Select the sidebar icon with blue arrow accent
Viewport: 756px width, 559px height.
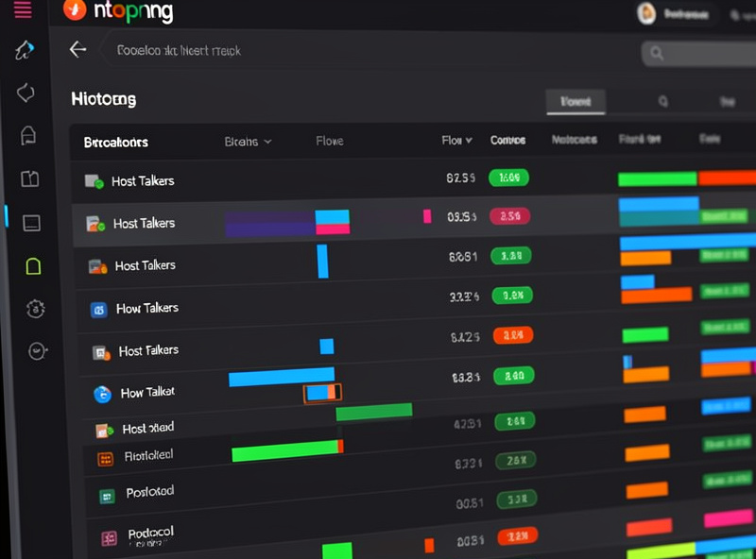coord(25,50)
